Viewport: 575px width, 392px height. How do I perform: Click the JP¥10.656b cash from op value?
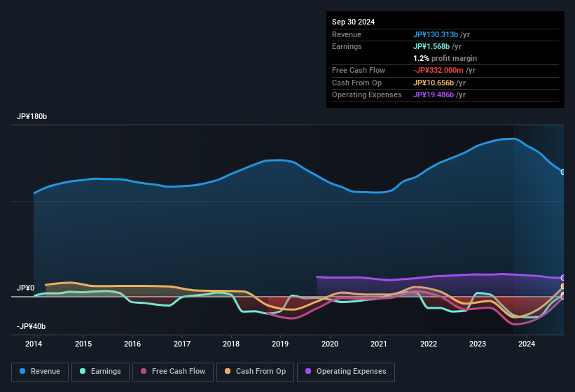coord(434,83)
